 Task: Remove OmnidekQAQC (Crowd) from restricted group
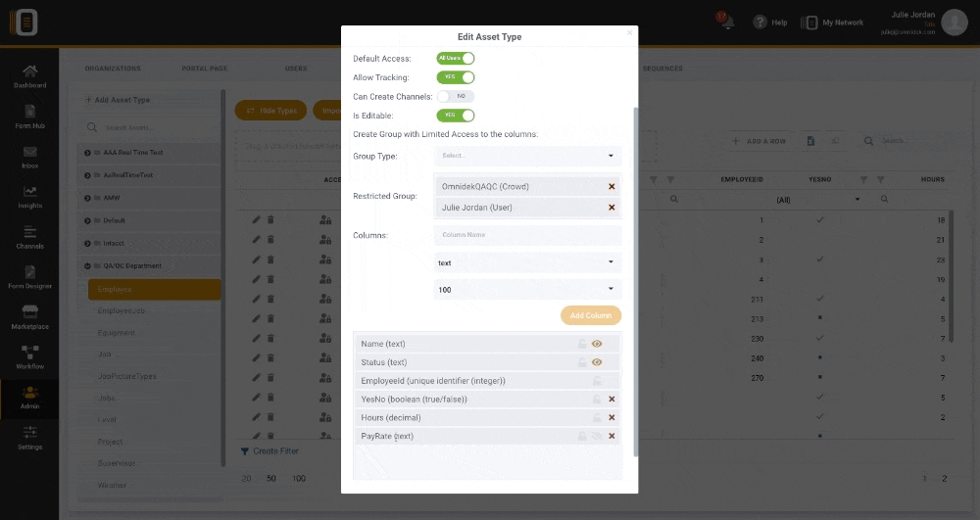612,186
